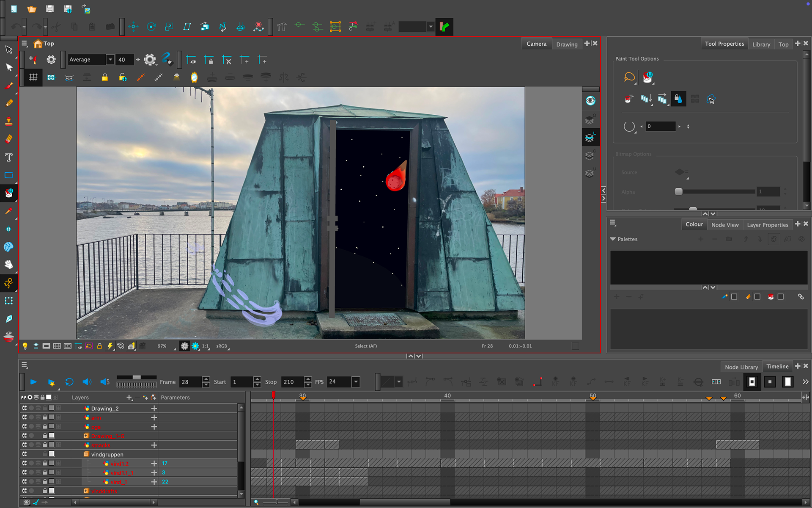Select the Paint bucket tool
The image size is (812, 508).
point(8,193)
